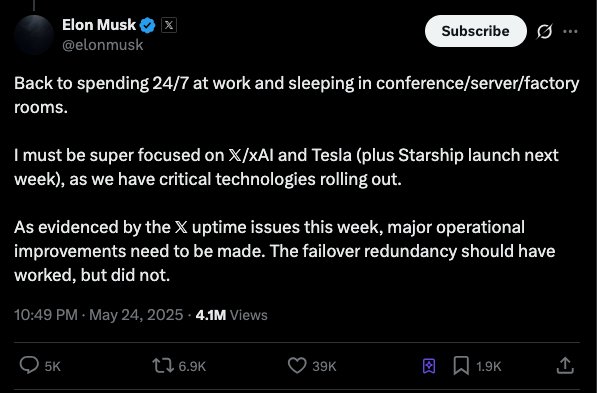Subscribe to Elon Musk
The image size is (597, 393).
(476, 31)
